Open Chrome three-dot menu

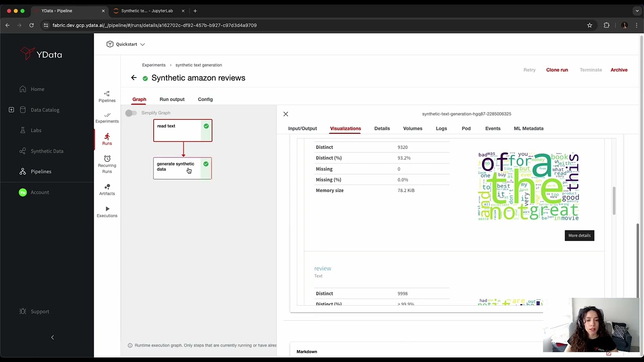(636, 25)
